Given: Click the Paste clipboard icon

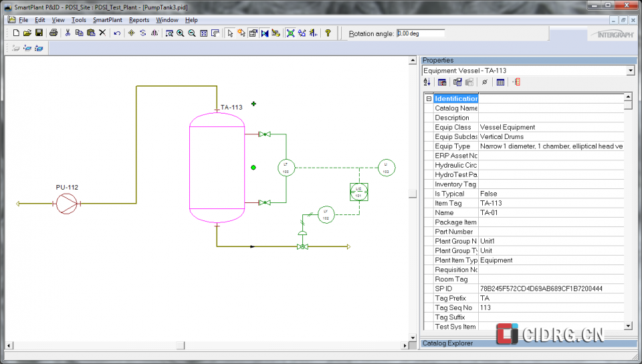Looking at the screenshot, I should (91, 33).
